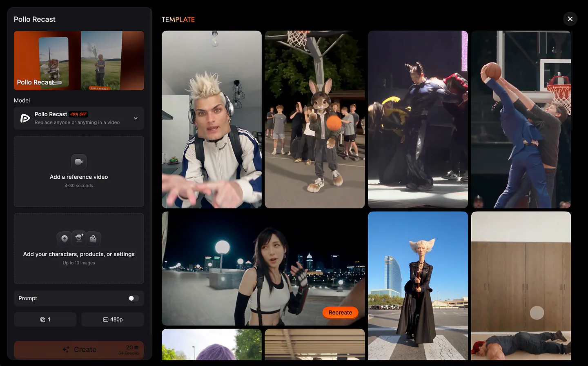Close the template panel with X
588x366 pixels.
pos(570,19)
